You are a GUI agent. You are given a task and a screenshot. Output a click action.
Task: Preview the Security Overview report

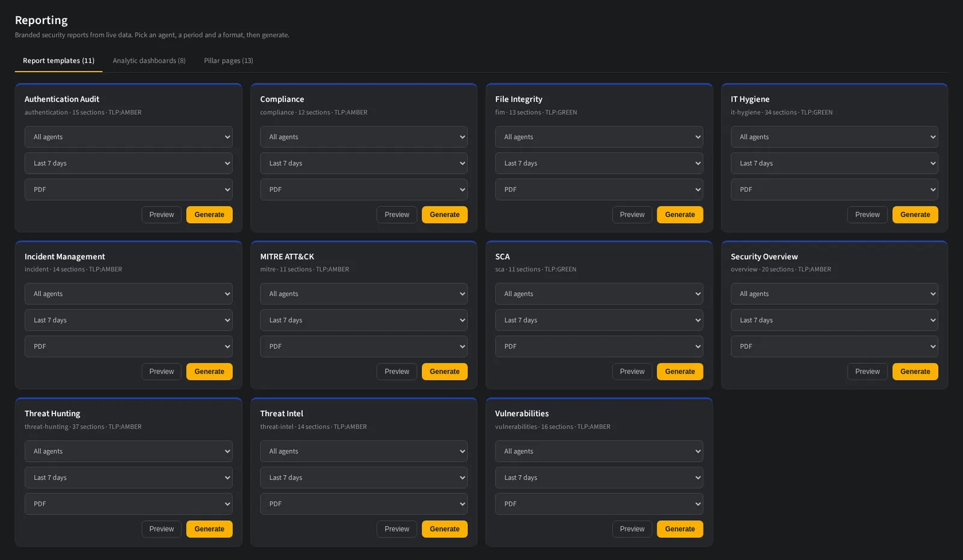point(867,372)
